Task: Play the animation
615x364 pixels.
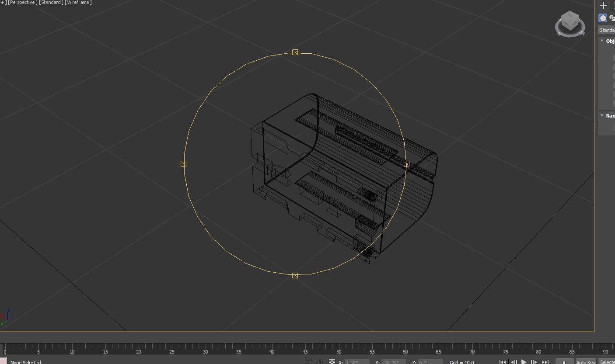Action: tap(524, 362)
